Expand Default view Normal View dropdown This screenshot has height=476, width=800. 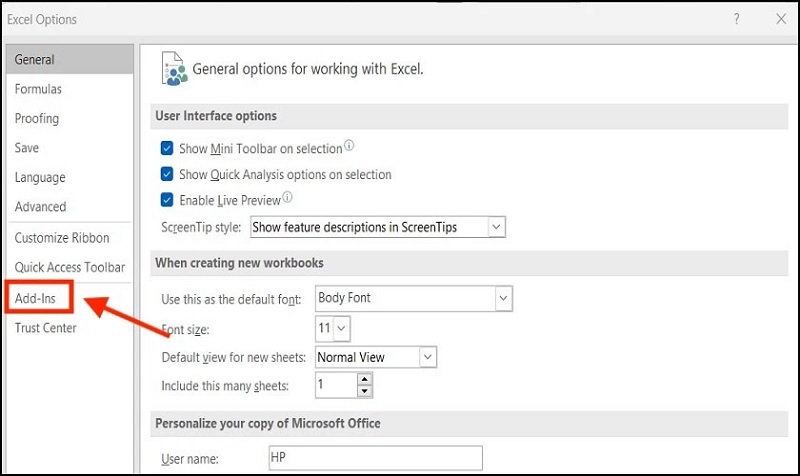pos(427,357)
